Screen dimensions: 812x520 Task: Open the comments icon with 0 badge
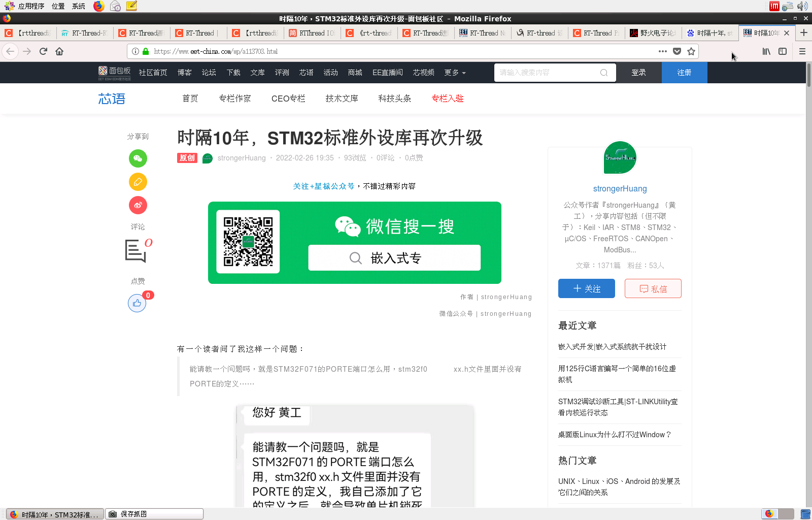pos(138,251)
